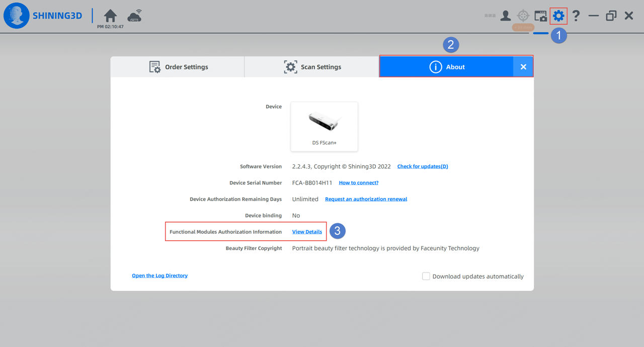Switch to the About tab
The image size is (644, 347).
(446, 66)
